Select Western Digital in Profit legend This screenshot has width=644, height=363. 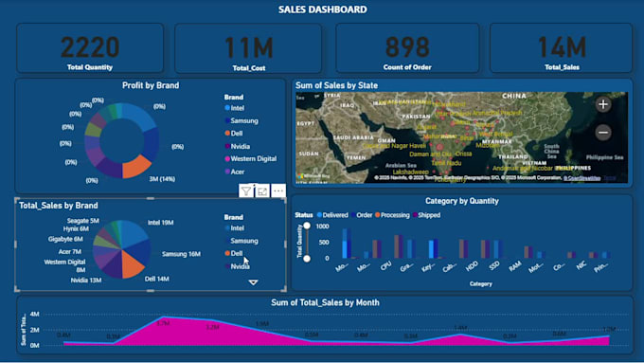point(251,158)
